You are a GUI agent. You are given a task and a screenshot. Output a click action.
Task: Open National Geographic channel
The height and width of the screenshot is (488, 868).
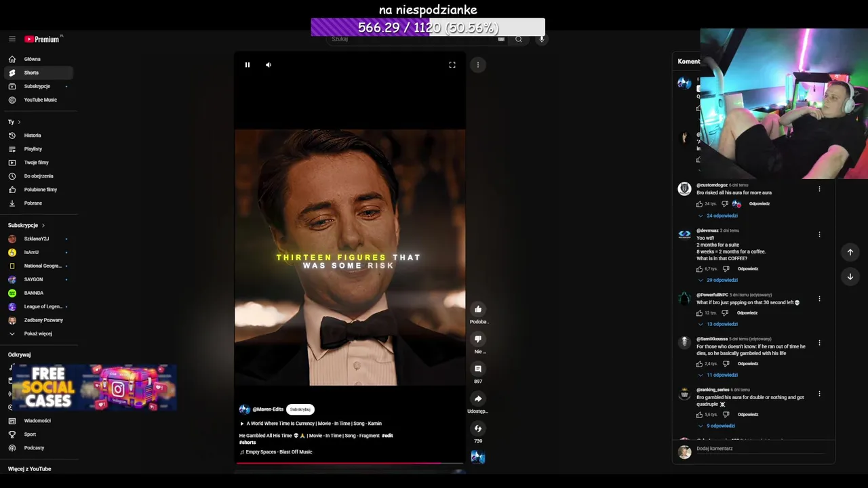click(x=39, y=266)
